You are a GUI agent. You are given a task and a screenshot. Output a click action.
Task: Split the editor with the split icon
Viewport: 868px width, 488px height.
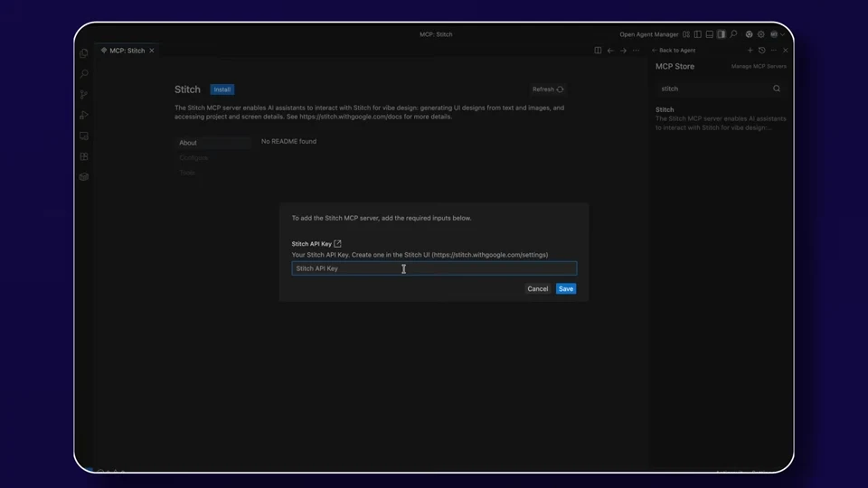tap(598, 51)
